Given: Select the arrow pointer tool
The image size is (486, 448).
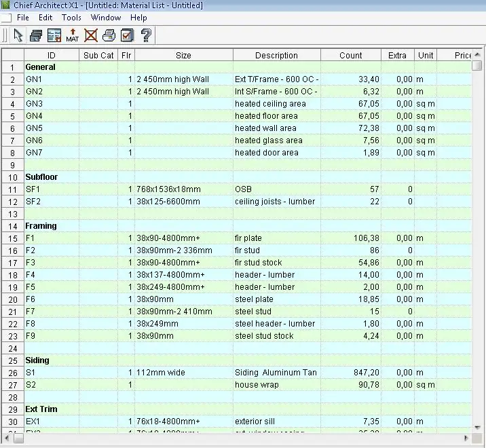Looking at the screenshot, I should pyautogui.click(x=18, y=35).
